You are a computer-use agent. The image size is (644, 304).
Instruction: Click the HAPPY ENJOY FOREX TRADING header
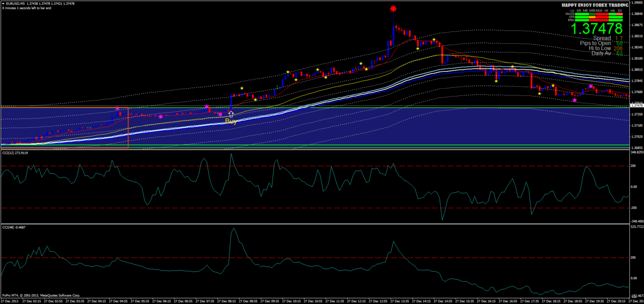click(595, 5)
